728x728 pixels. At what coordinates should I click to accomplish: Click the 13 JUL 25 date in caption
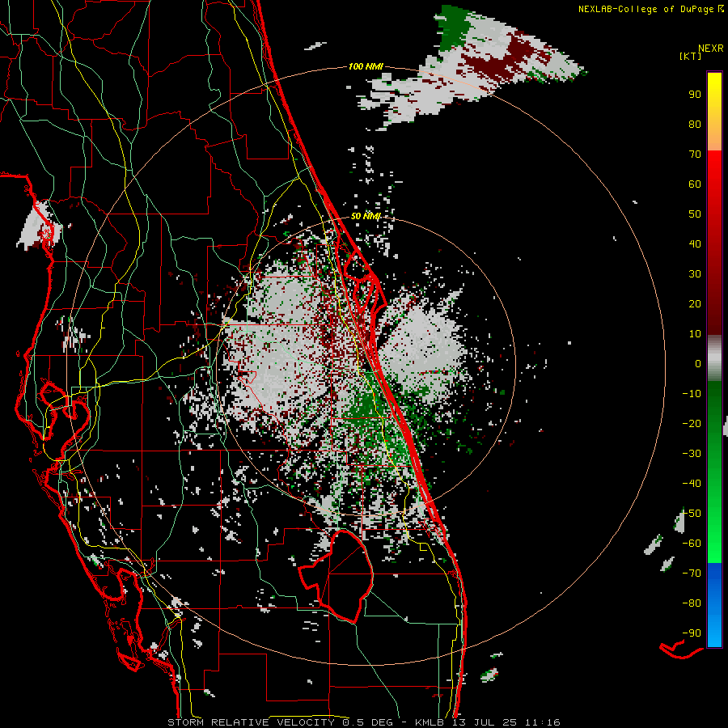pos(484,722)
